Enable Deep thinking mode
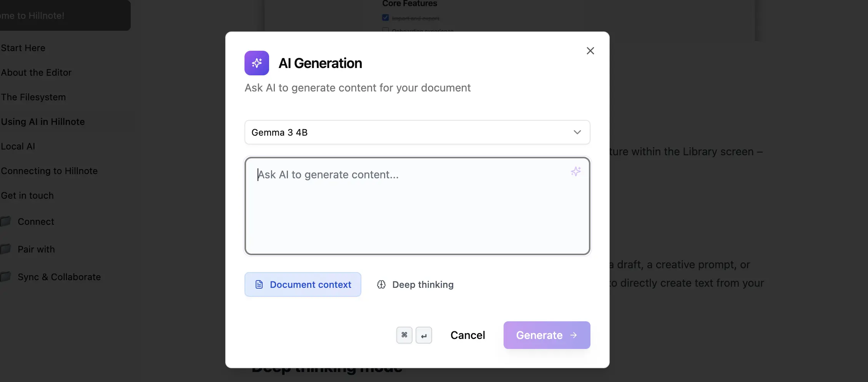868x382 pixels. click(415, 284)
